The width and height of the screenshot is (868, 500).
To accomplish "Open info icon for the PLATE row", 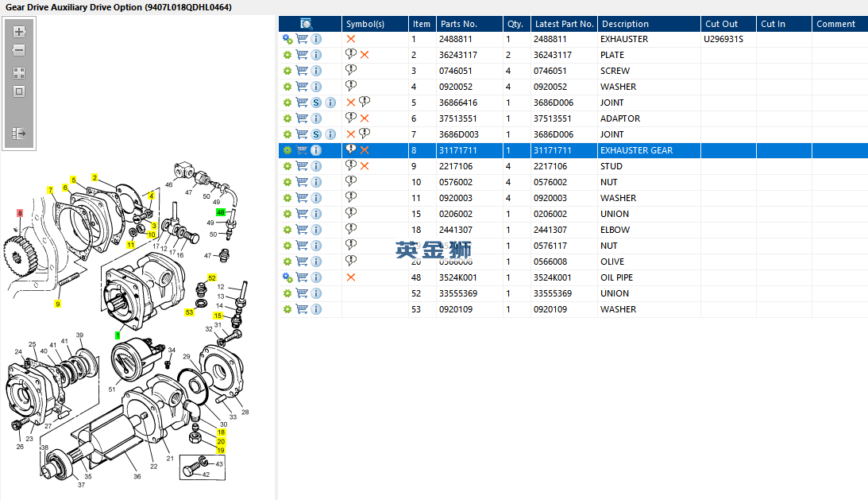I will coord(316,55).
